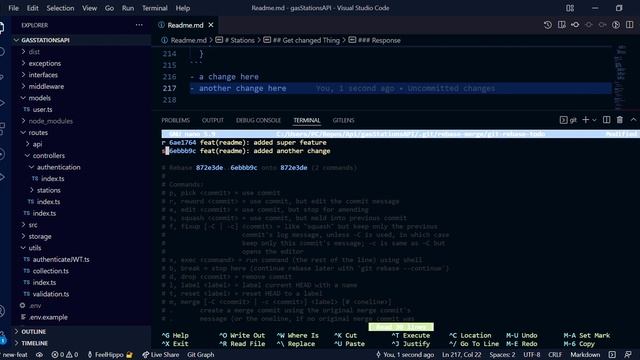Open previous revision changes icon
The height and width of the screenshot is (360, 640).
[x=575, y=25]
